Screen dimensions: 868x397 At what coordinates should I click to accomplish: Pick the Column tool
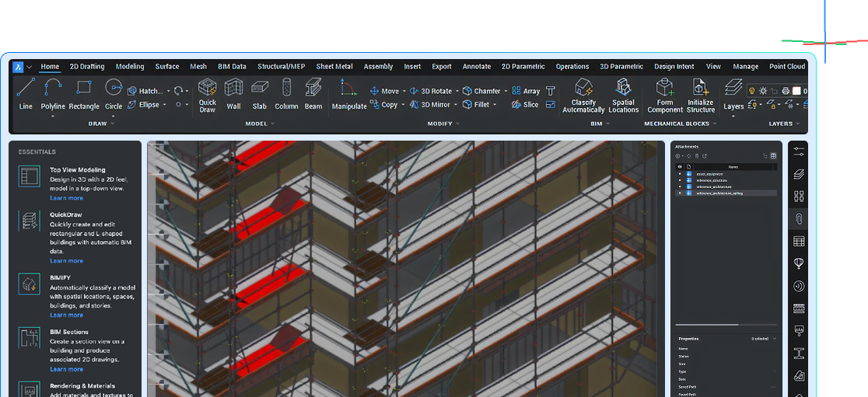click(286, 93)
